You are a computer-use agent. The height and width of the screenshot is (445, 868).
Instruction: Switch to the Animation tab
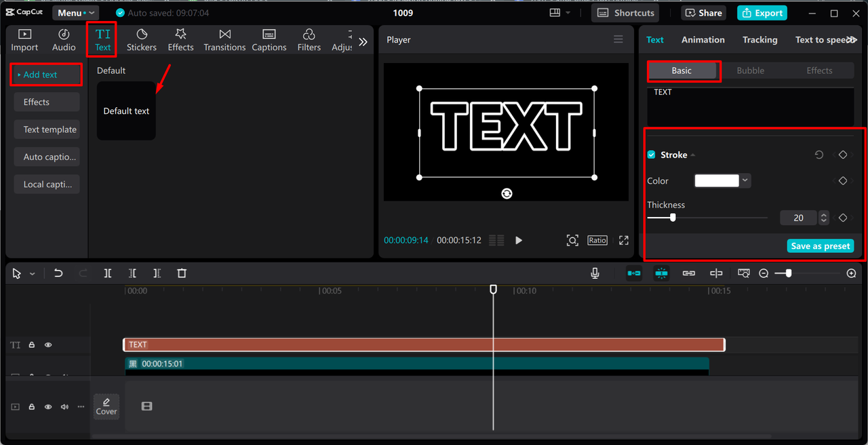703,40
